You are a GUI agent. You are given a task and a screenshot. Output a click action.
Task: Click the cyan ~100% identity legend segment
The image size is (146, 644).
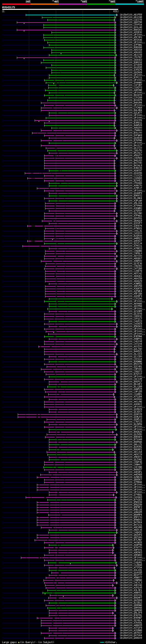coord(130,4)
